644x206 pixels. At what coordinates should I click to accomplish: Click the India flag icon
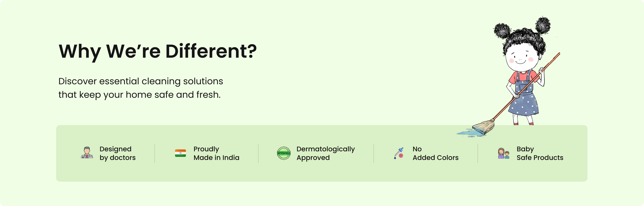(x=180, y=153)
